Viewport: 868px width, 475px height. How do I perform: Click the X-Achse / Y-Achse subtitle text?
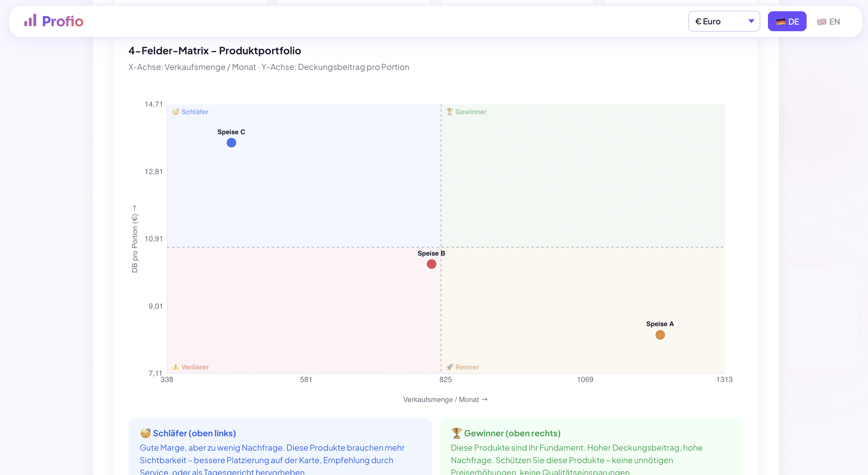(268, 67)
